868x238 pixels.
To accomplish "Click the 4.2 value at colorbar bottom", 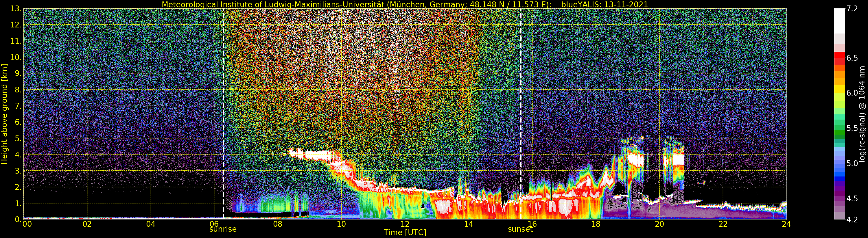I will point(852,220).
